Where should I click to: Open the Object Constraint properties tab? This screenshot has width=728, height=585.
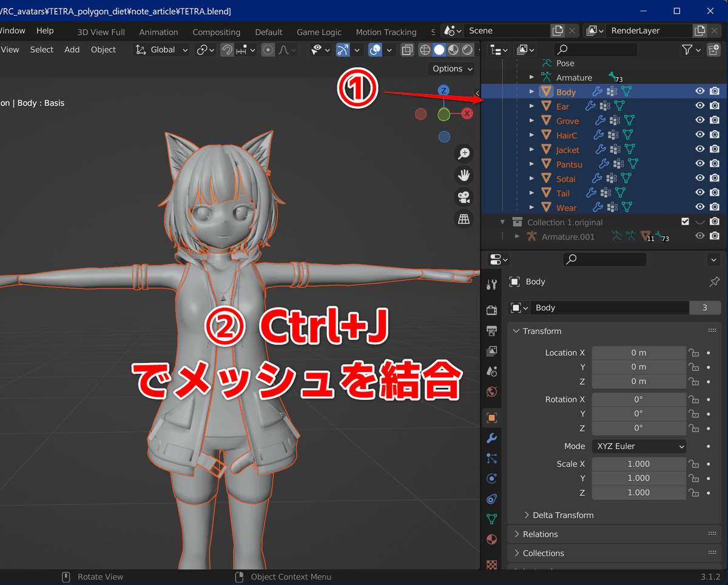point(491,499)
